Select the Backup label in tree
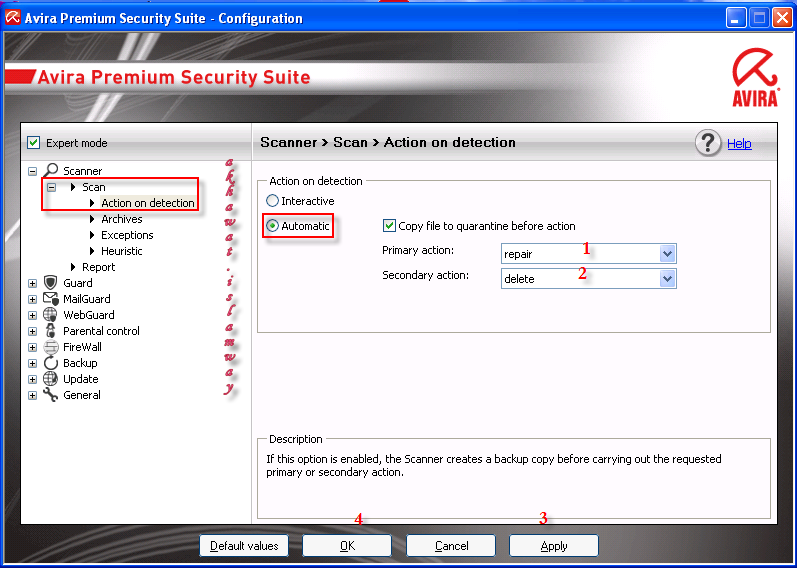797x568 pixels. coord(80,363)
